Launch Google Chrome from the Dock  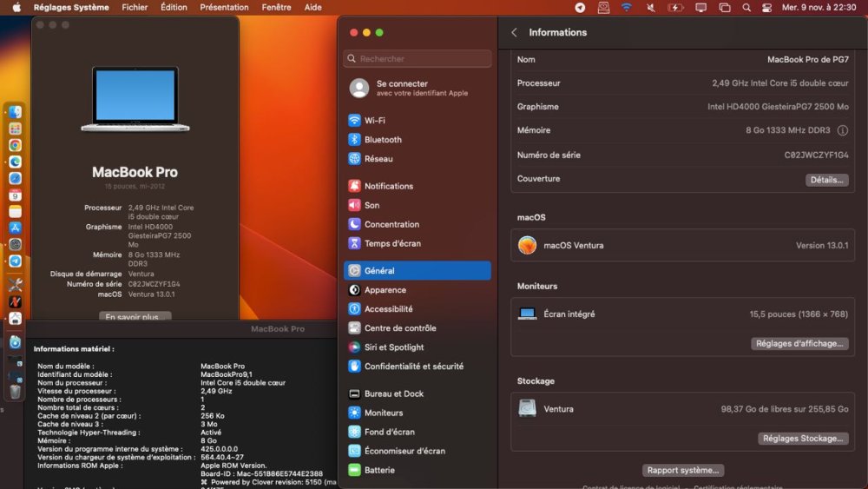[x=15, y=145]
